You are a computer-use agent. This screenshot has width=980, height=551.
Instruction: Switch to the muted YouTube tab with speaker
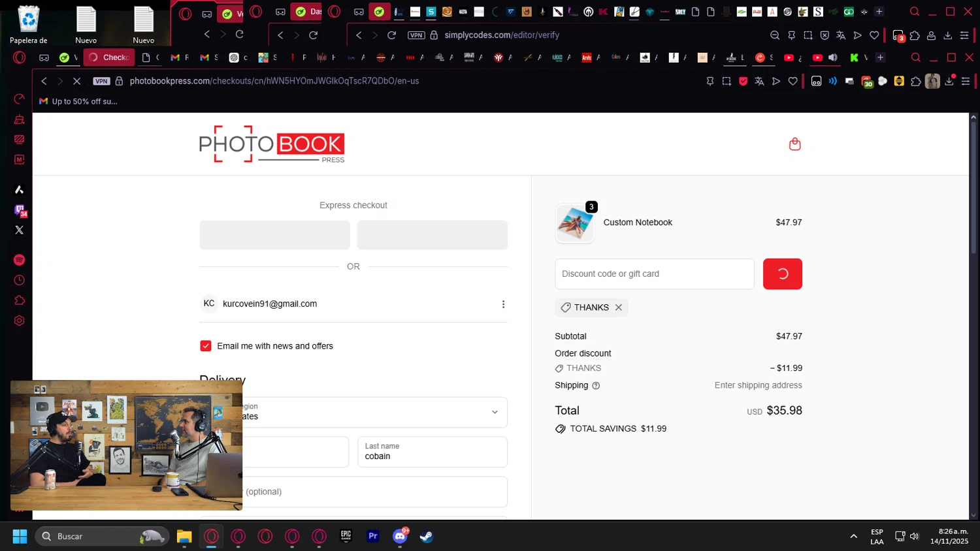click(x=825, y=57)
